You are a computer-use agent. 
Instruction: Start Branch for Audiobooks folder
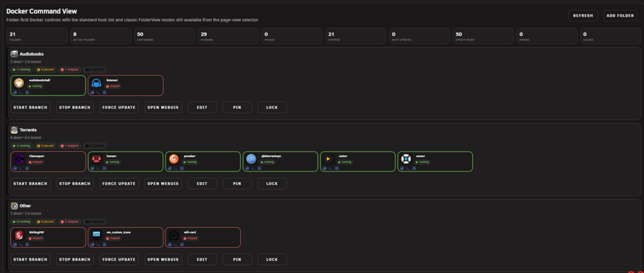pos(30,108)
